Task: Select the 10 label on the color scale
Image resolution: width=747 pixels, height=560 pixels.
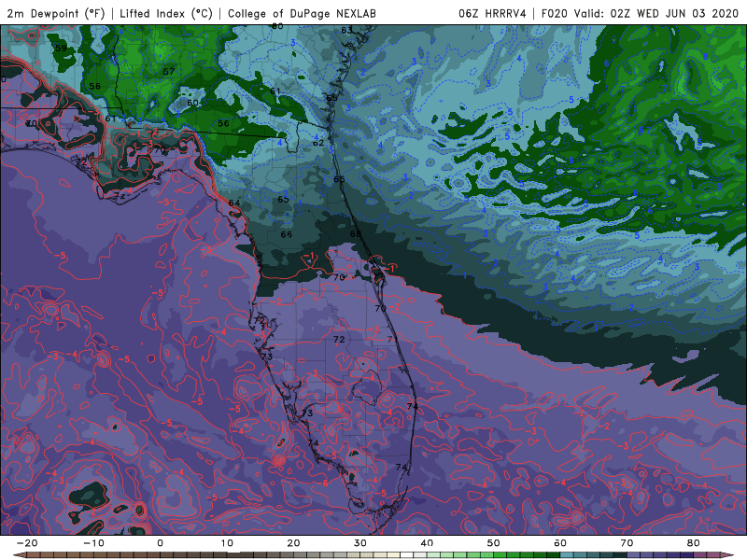Action: pyautogui.click(x=227, y=543)
